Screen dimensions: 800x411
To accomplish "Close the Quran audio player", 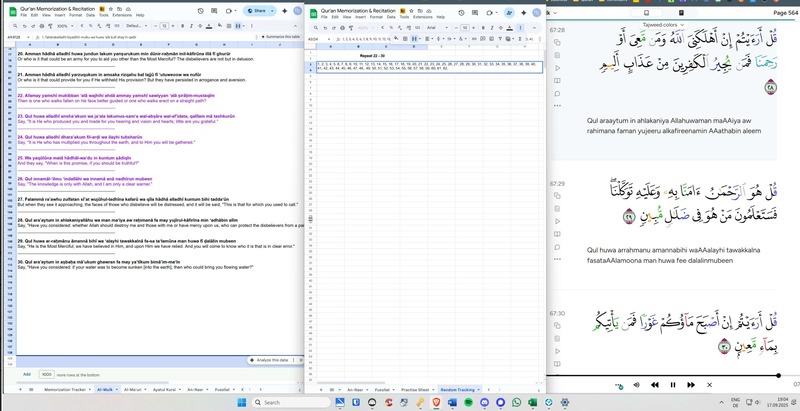I will click(709, 385).
